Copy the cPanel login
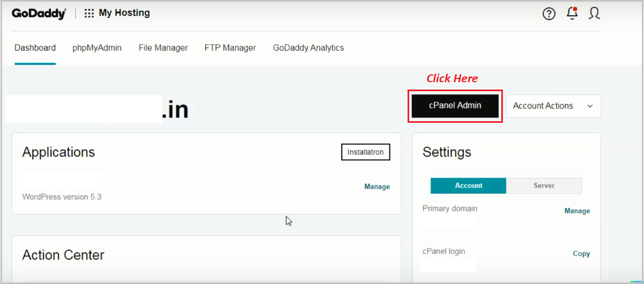Image resolution: width=644 pixels, height=284 pixels. 581,253
